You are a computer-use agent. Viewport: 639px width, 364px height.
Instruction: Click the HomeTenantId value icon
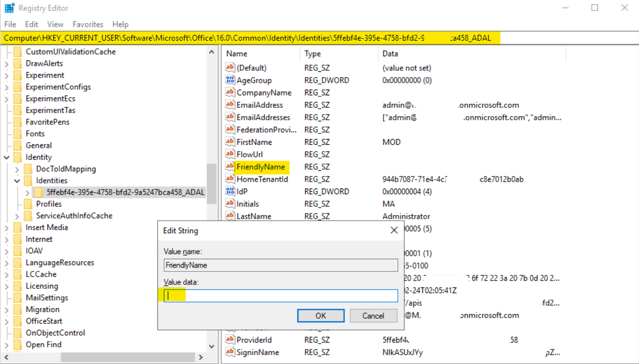click(230, 179)
